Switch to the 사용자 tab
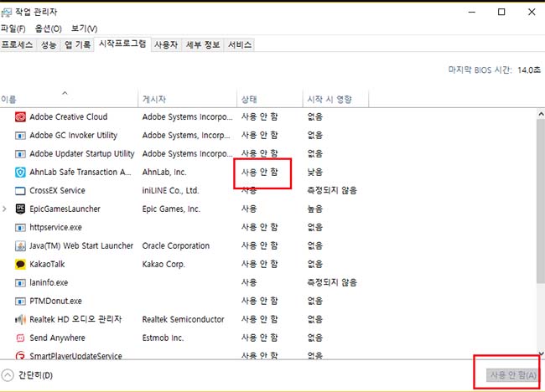545x392 pixels. pyautogui.click(x=166, y=44)
